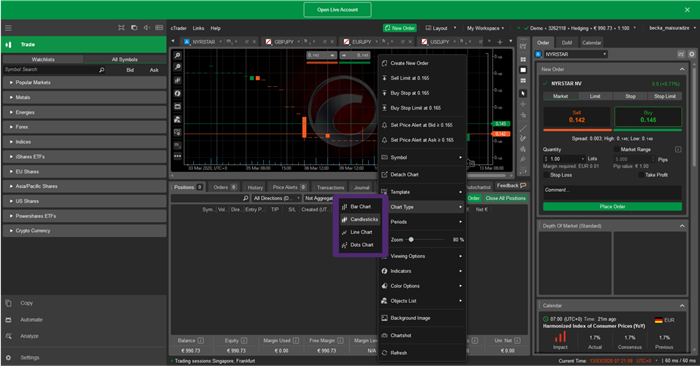The width and height of the screenshot is (700, 366).
Task: Zoom in on chart with top magnifier icon
Action: click(x=177, y=55)
